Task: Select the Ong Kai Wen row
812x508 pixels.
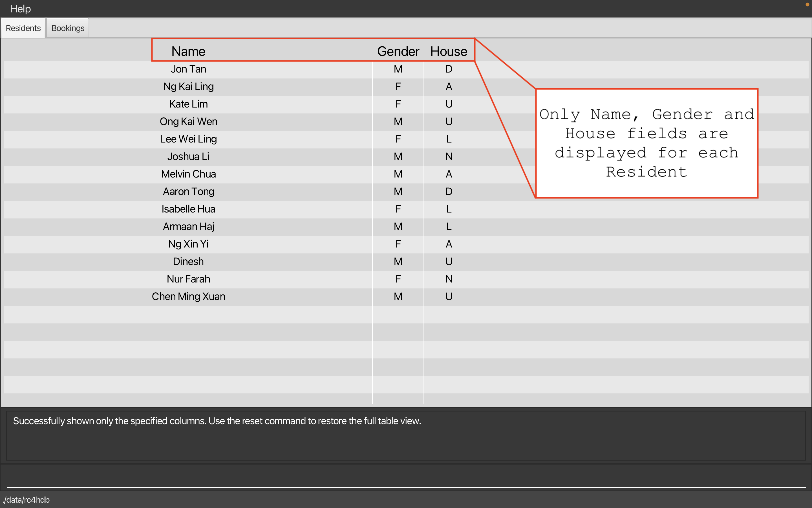Action: coord(406,122)
